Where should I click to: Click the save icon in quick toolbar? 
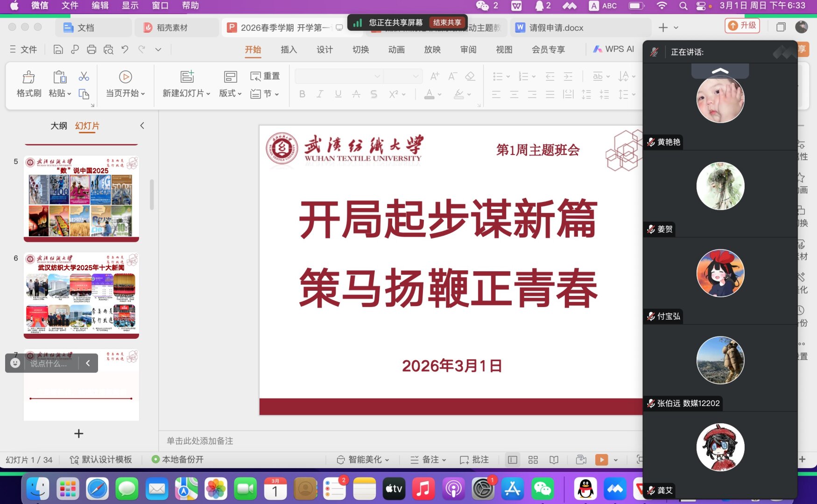[58, 49]
